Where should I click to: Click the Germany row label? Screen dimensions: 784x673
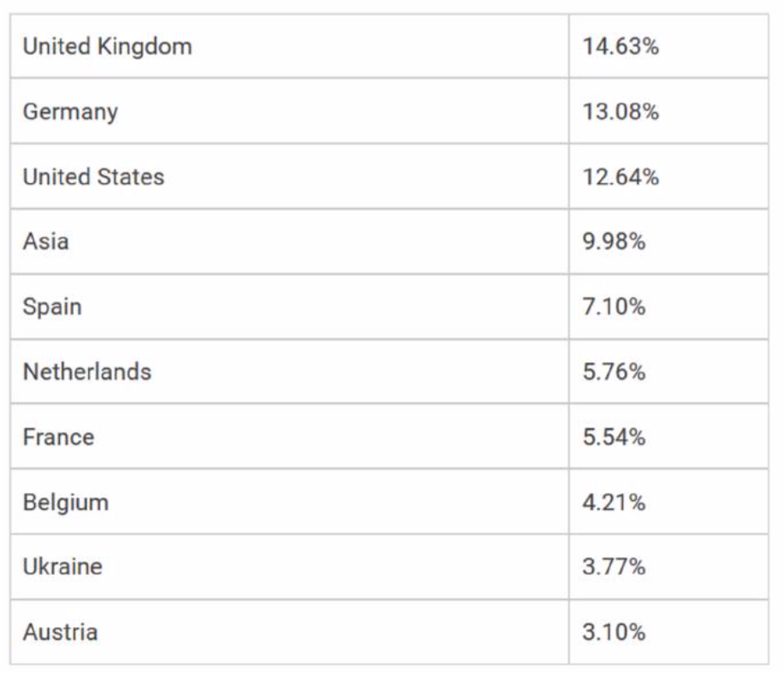tap(70, 111)
